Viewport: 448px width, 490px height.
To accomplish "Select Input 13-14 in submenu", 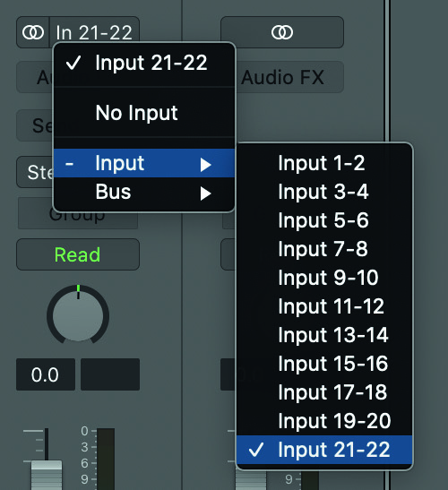I will (324, 335).
